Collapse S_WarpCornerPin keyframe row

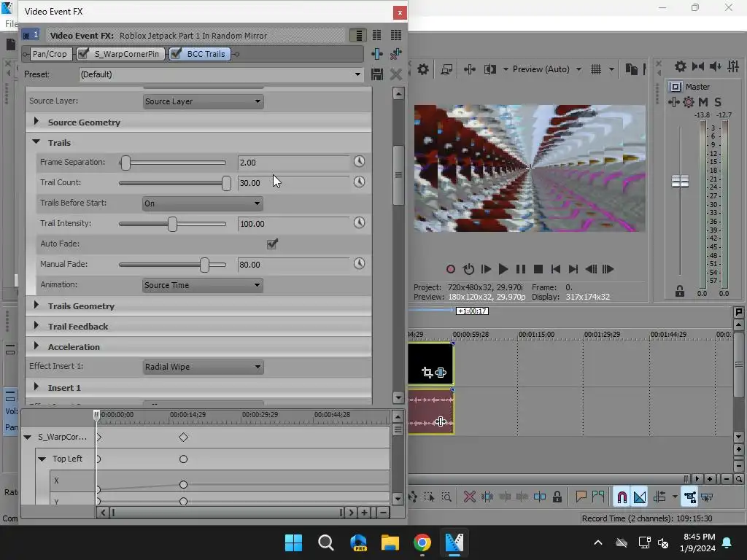(x=28, y=437)
